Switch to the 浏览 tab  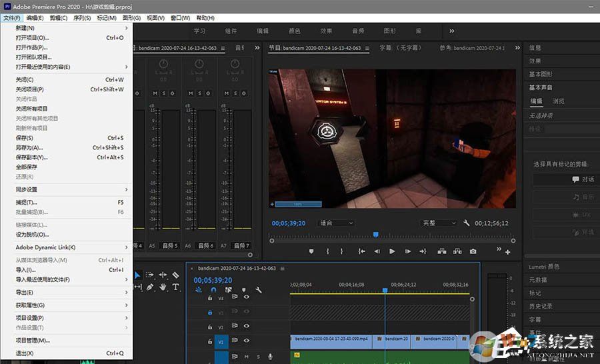558,101
